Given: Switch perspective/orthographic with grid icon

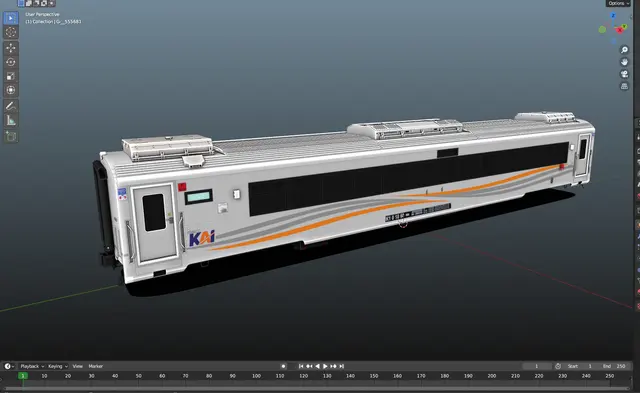Looking at the screenshot, I should click(x=624, y=86).
